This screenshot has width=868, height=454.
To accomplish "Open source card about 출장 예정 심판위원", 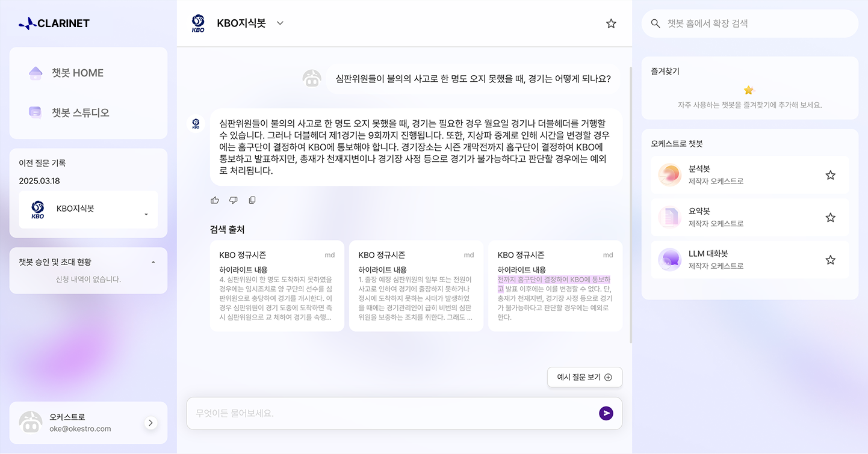I will 416,286.
